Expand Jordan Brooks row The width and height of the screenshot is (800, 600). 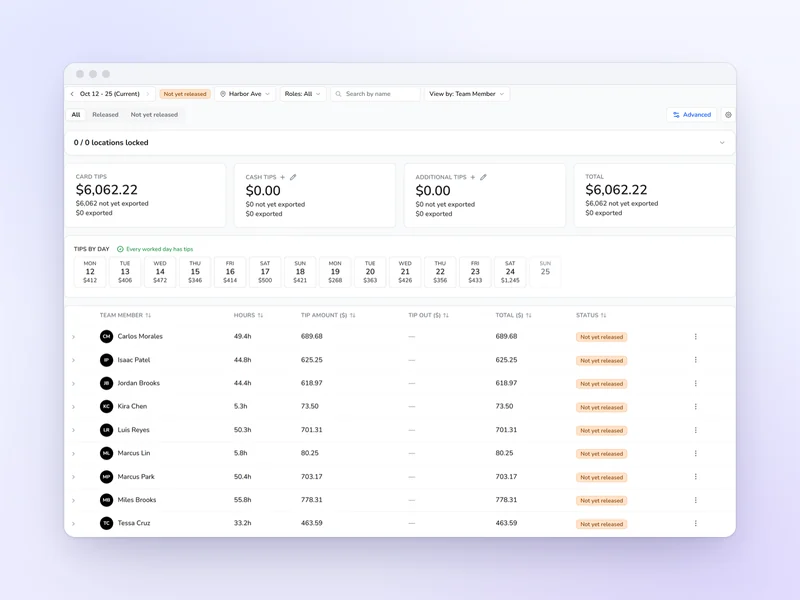click(73, 384)
